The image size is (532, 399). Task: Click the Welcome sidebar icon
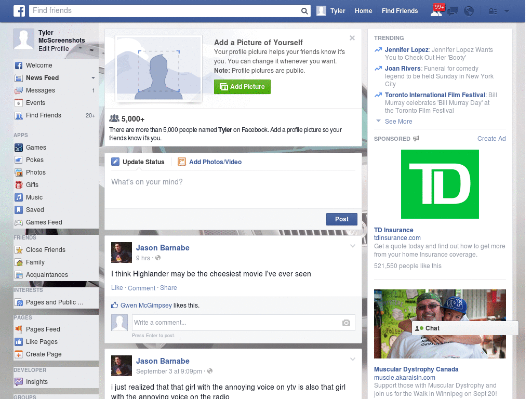pos(19,65)
